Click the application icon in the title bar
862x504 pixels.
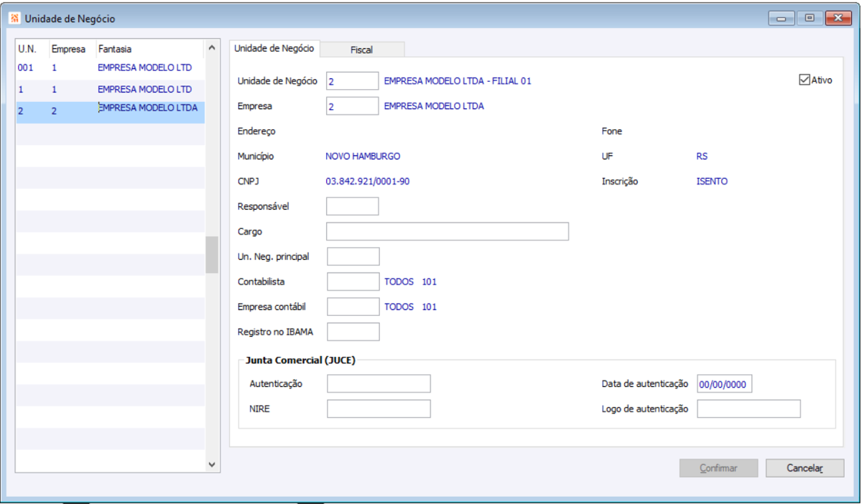(14, 19)
